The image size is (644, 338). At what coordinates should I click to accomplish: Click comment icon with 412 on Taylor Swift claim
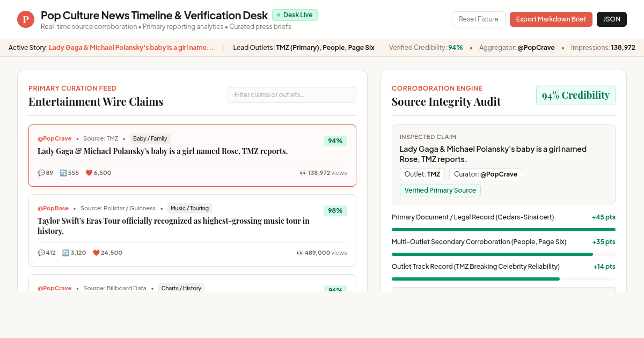[41, 253]
